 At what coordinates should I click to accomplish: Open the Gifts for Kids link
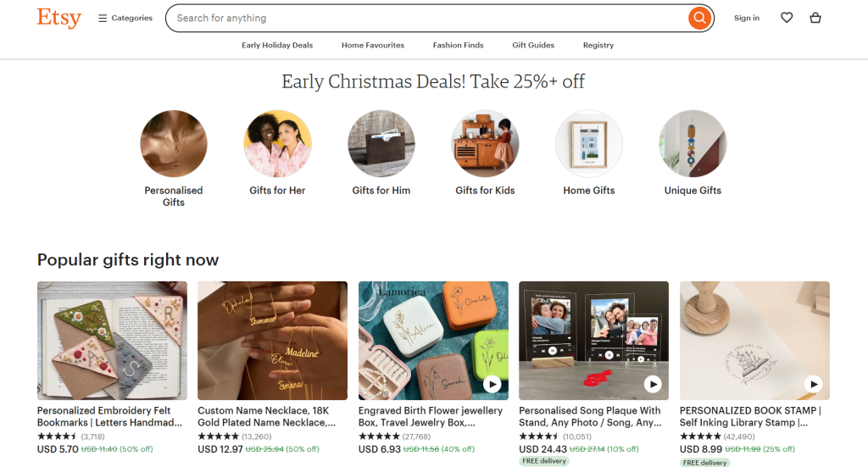[485, 191]
